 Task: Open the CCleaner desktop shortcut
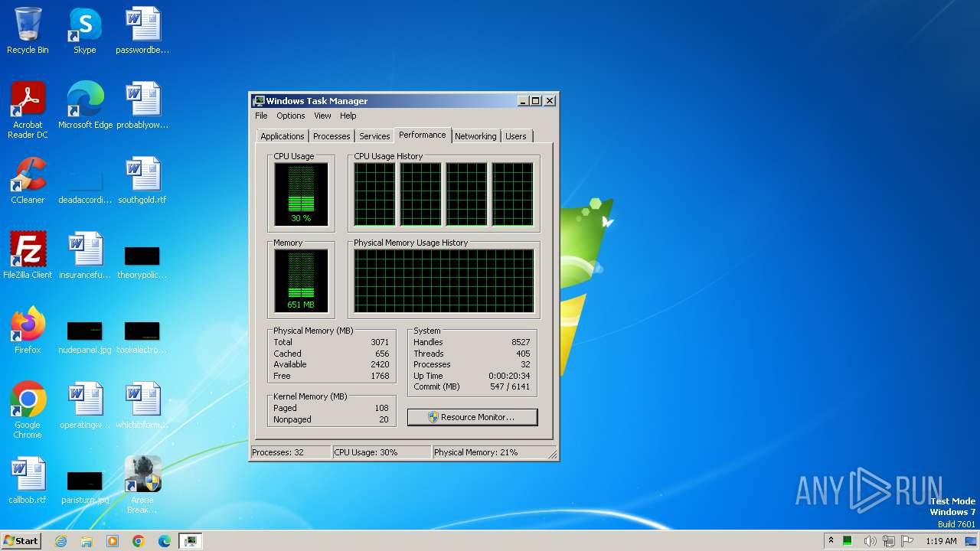[28, 181]
